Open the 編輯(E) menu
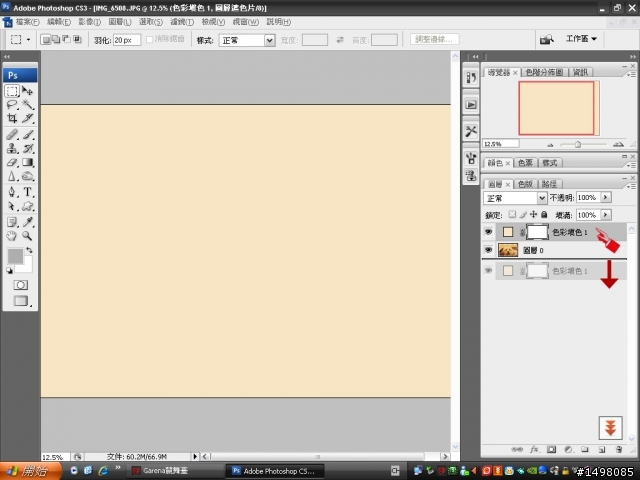Screen dimensions: 640x480 pos(59,22)
